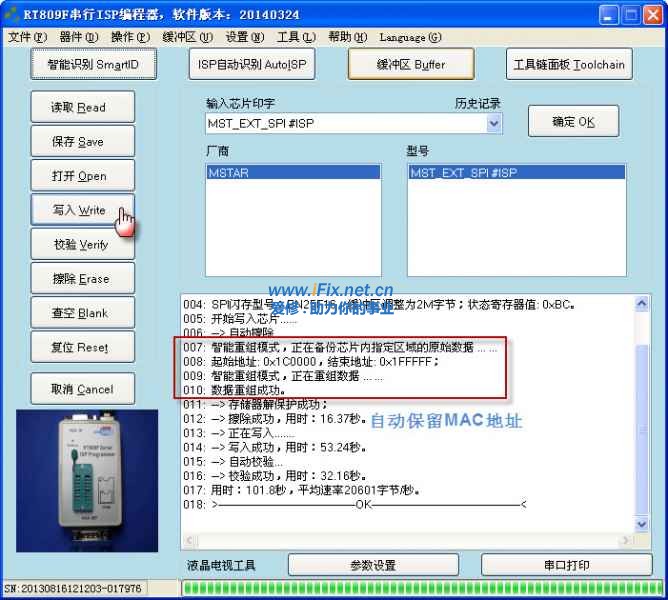Select MST_EXT_SPI #ISP in the model list
Image resolution: width=668 pixels, height=600 pixels.
coord(517,172)
